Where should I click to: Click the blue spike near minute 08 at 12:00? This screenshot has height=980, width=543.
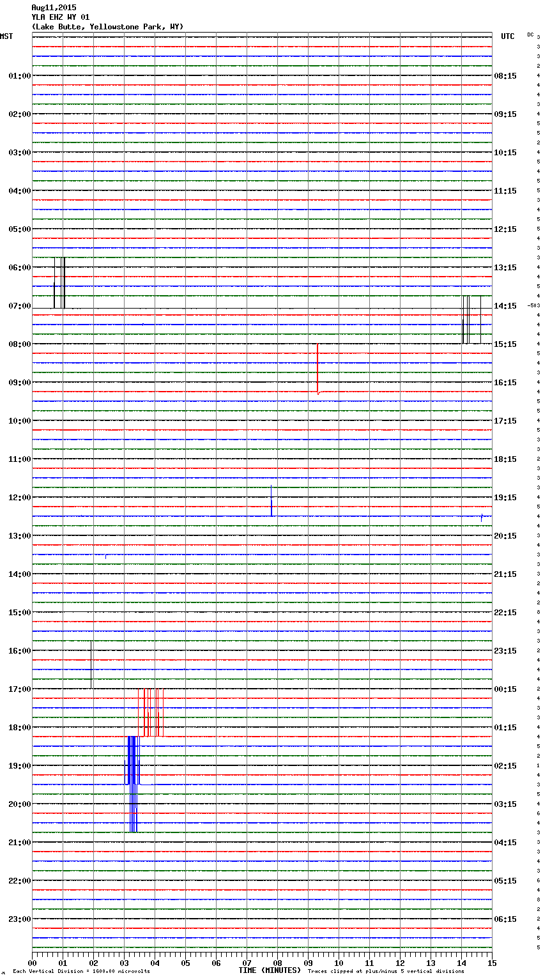click(271, 501)
